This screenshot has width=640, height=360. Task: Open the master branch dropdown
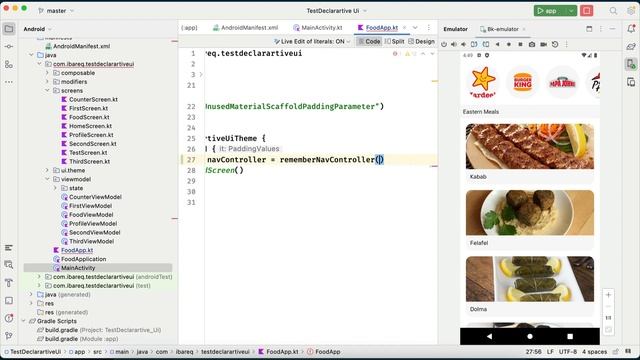click(56, 11)
